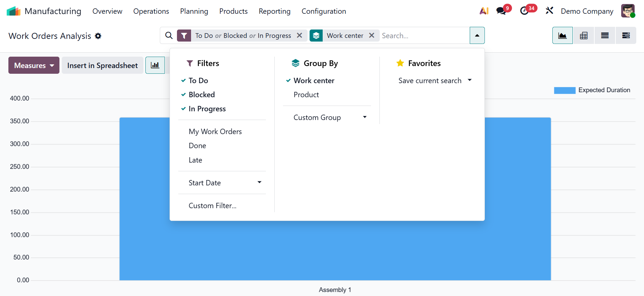Open Custom Filter... option
Screen dimensions: 644x296
[x=212, y=205]
